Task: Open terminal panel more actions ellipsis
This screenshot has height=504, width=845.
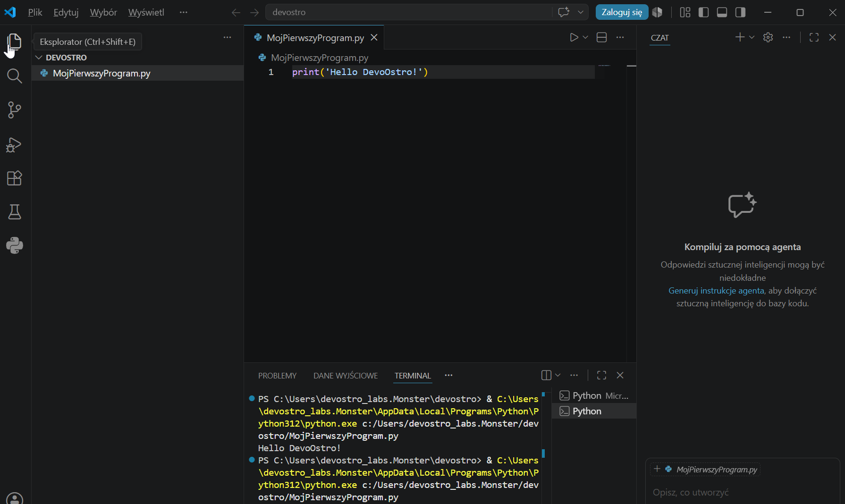Action: point(574,375)
